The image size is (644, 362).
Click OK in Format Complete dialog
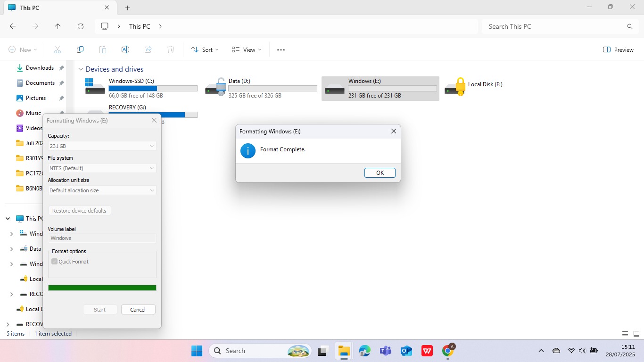(380, 173)
